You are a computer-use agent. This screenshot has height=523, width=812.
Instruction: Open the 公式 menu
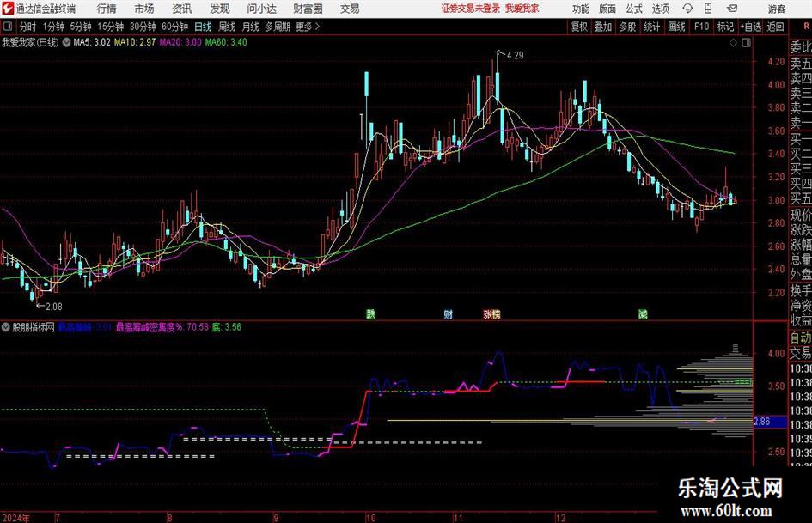click(634, 9)
